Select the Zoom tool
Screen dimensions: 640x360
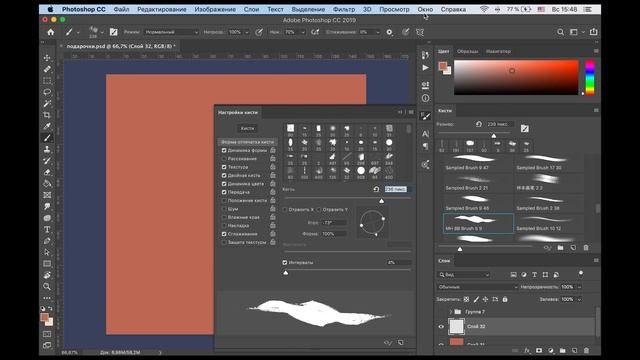47,287
